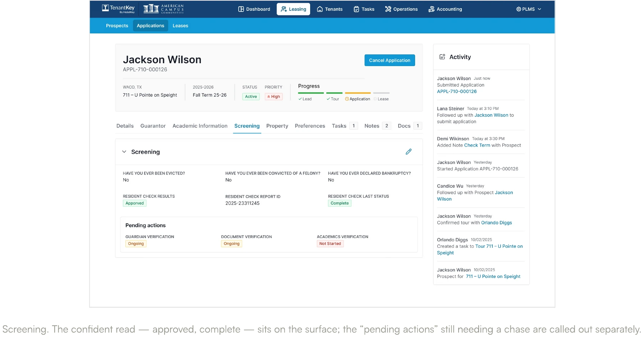Click the Lead progress bar segment

pyautogui.click(x=311, y=93)
